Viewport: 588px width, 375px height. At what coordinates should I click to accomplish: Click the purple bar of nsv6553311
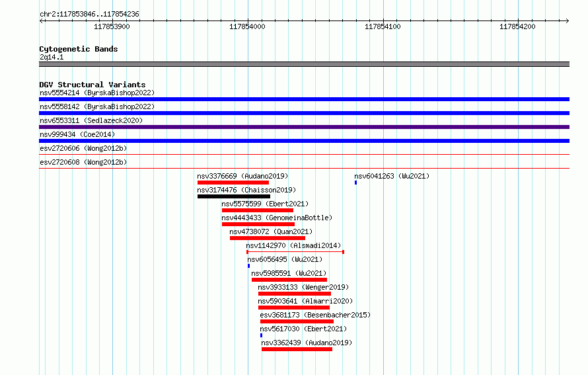304,127
